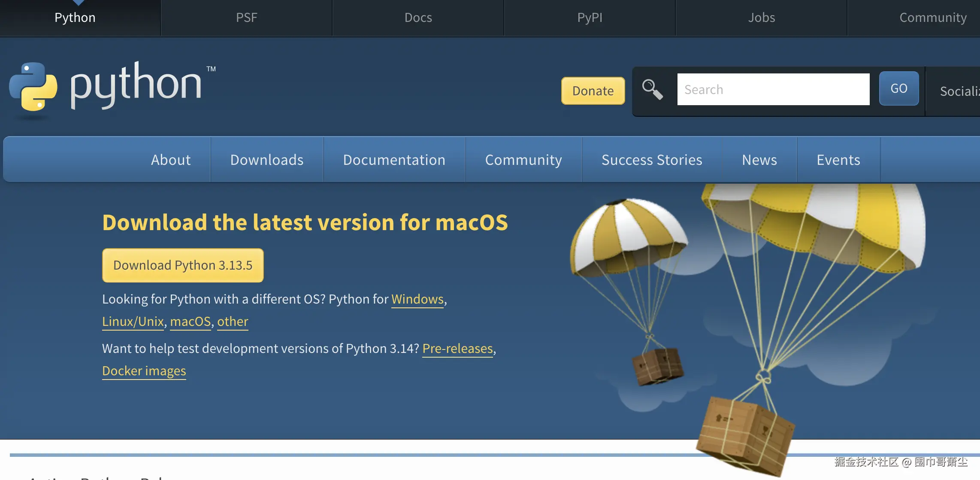Open the Docker images link
980x480 pixels.
coord(144,371)
